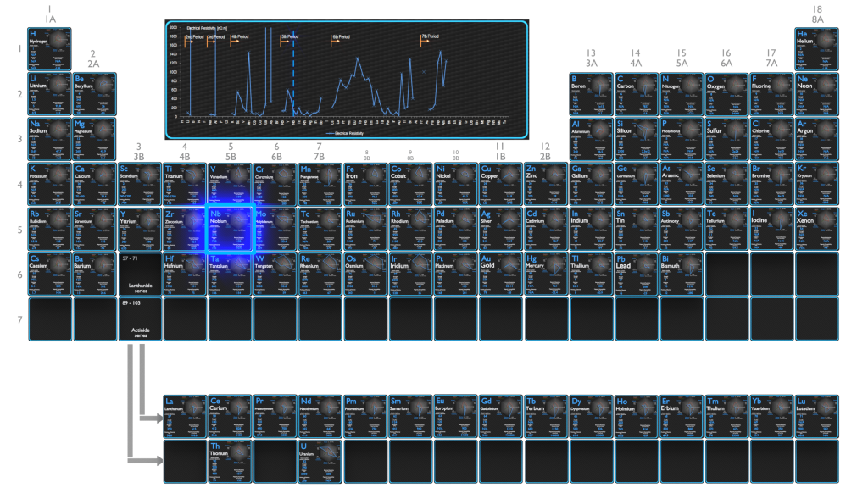Click the highlighted Niobium tile
Screen dimensions: 868x488
point(231,229)
